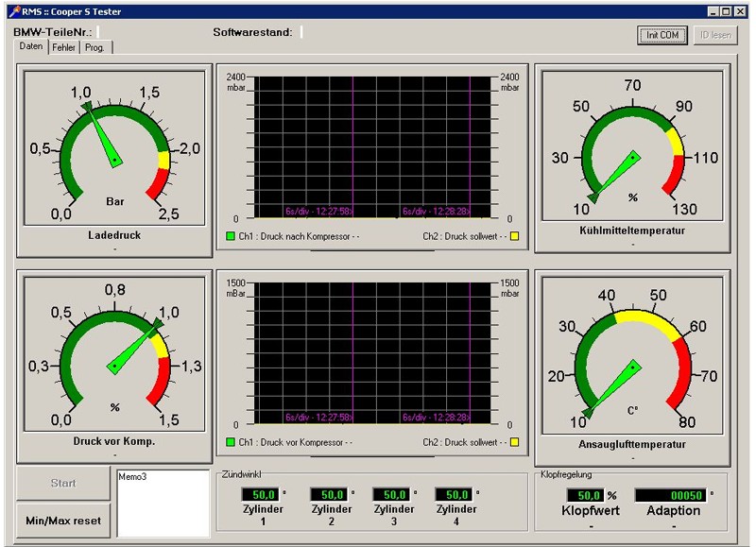This screenshot has width=756, height=547.
Task: Switch to the Daten tab
Action: [32, 46]
